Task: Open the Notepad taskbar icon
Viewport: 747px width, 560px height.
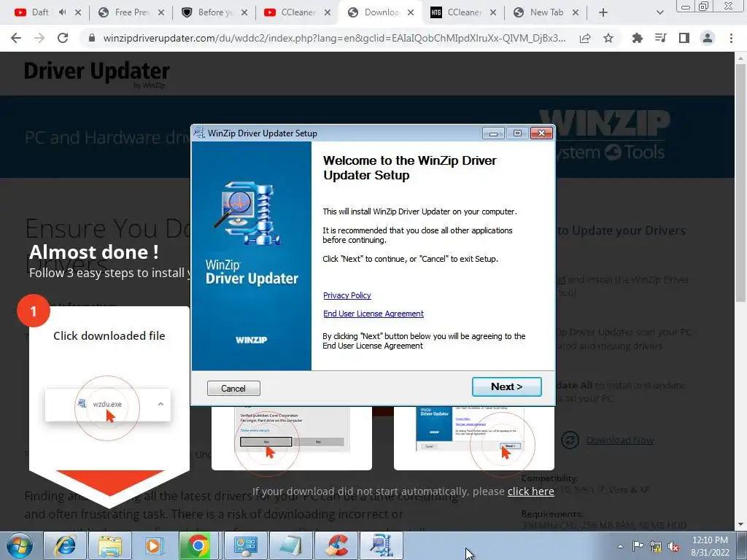Action: pyautogui.click(x=290, y=545)
